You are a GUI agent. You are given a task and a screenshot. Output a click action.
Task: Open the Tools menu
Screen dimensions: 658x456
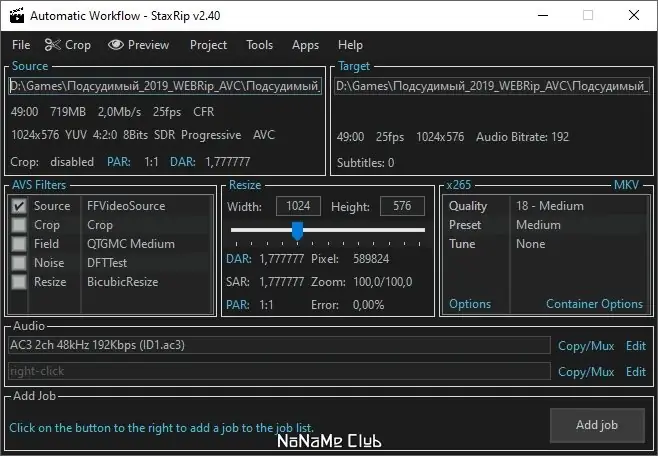[x=259, y=44]
